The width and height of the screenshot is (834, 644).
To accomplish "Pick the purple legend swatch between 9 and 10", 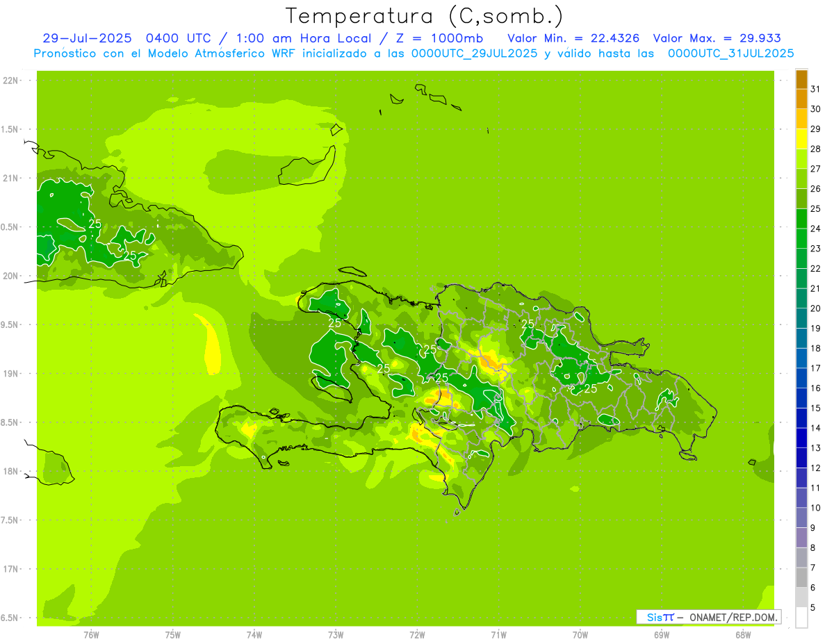I will tap(801, 518).
